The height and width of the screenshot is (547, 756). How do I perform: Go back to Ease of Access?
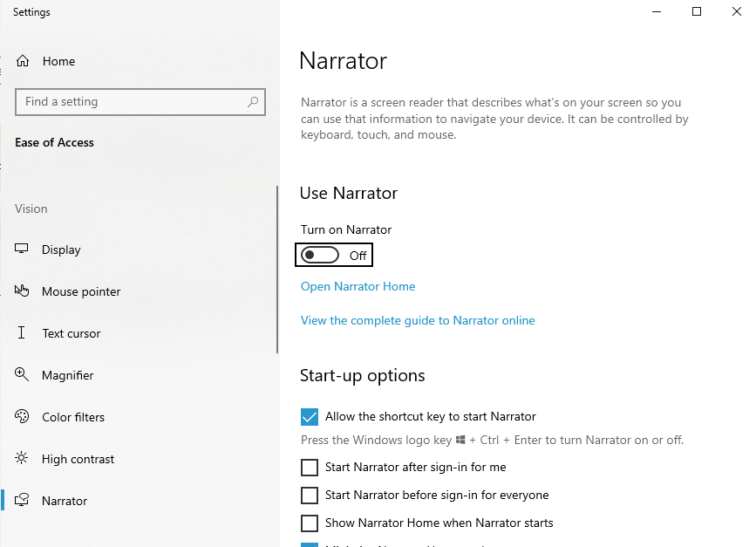(54, 142)
